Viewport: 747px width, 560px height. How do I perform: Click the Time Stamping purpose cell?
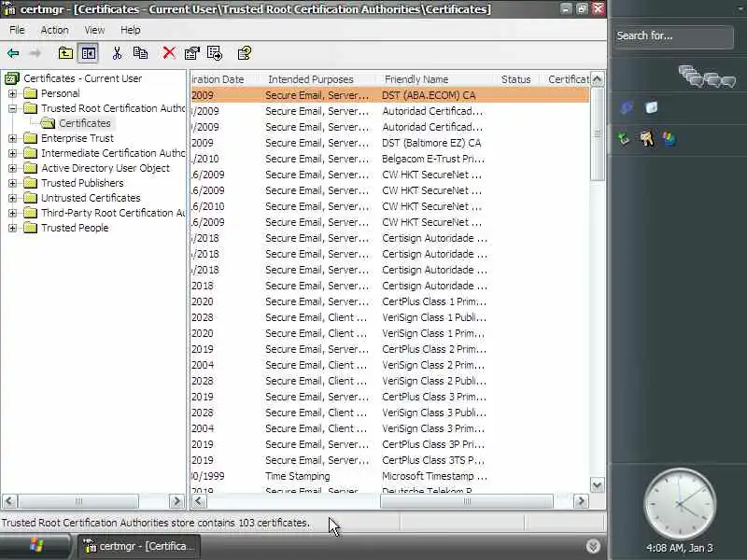pyautogui.click(x=298, y=476)
